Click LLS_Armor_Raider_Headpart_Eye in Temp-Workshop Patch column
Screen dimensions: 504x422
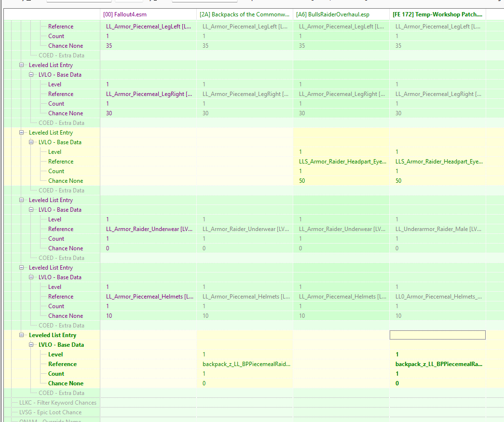tap(438, 162)
